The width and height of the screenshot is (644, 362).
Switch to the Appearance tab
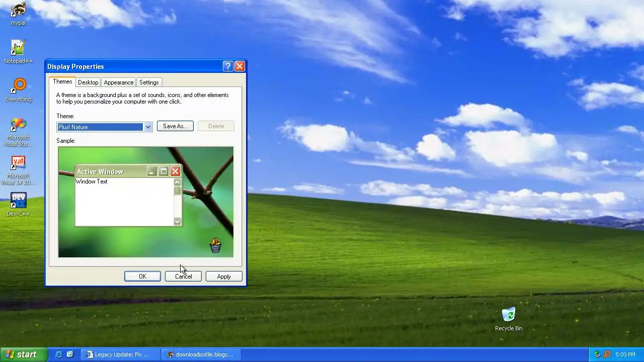point(119,82)
